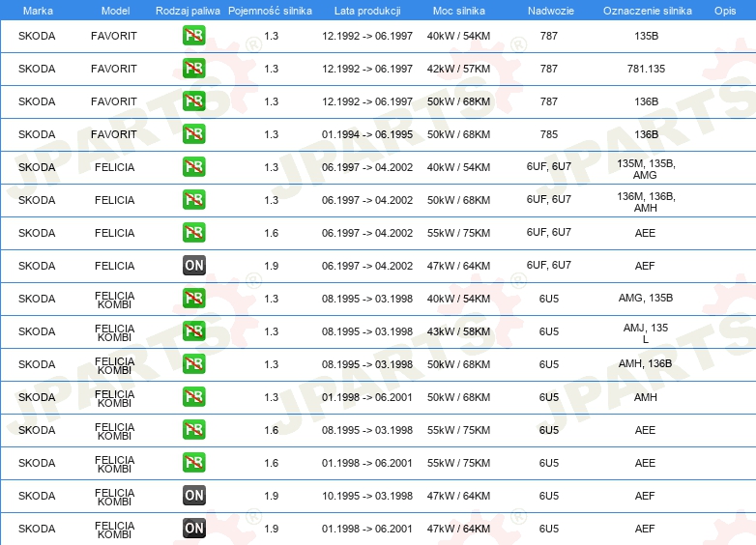The height and width of the screenshot is (545, 756).
Task: Click the engine code cell AMJ, 135 L
Action: coord(646,333)
